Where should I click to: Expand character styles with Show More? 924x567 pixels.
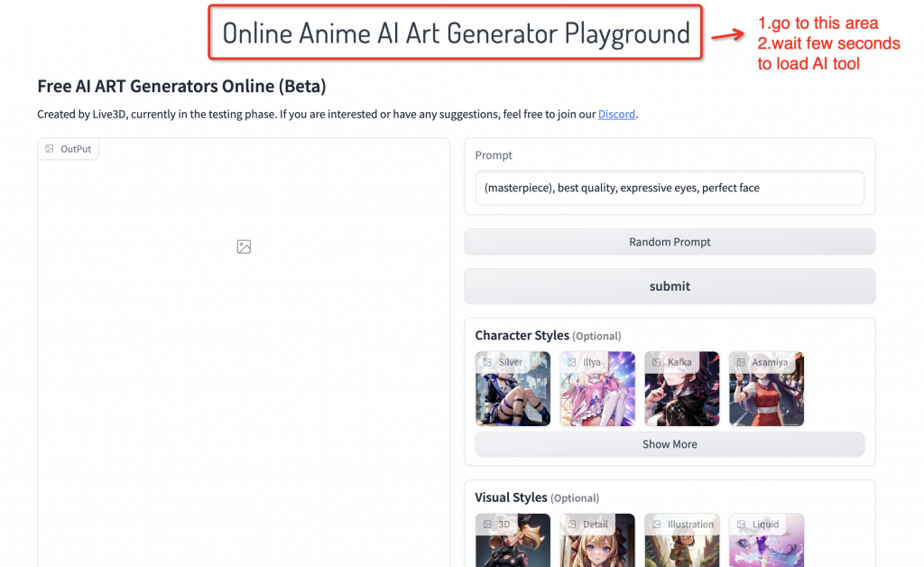coord(670,444)
